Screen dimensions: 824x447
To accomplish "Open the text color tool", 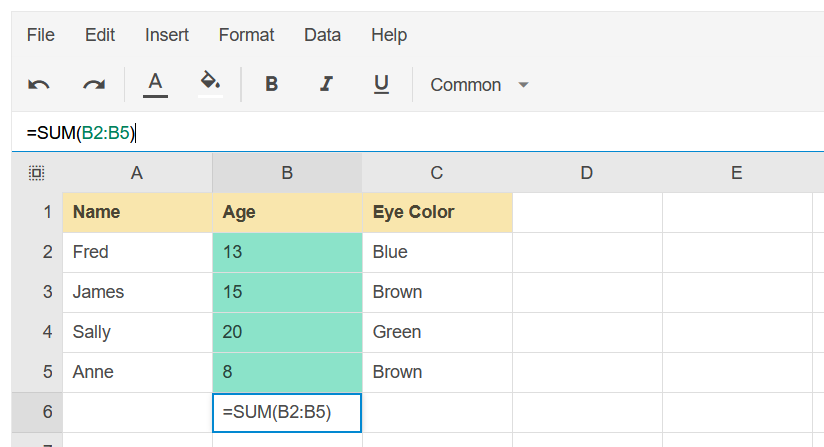I will point(155,84).
